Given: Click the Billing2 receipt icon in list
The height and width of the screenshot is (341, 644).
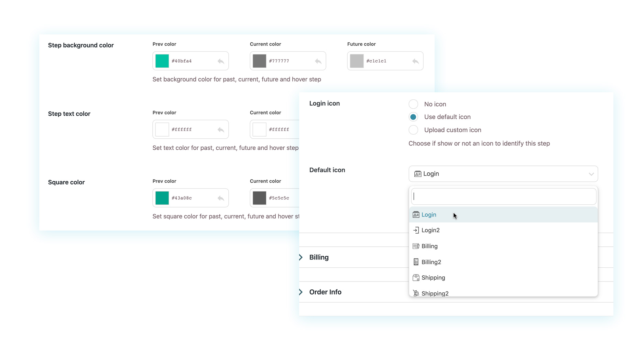Looking at the screenshot, I should coord(416,262).
